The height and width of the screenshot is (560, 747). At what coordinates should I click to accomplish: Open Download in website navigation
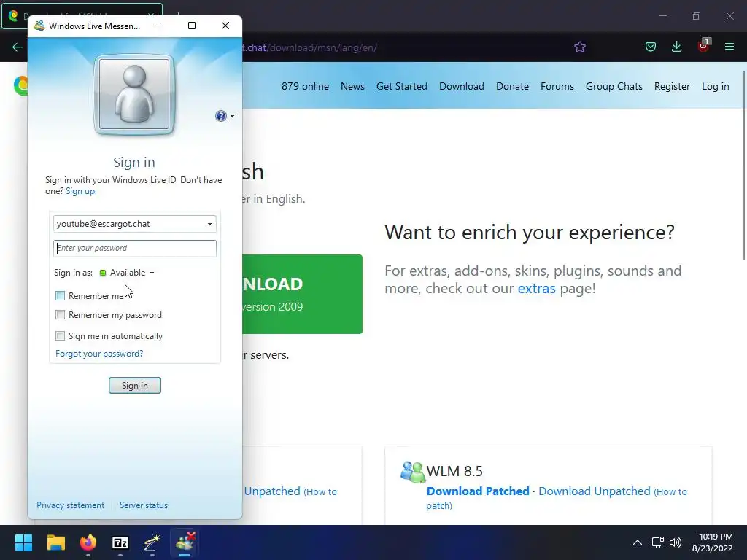[x=462, y=86]
